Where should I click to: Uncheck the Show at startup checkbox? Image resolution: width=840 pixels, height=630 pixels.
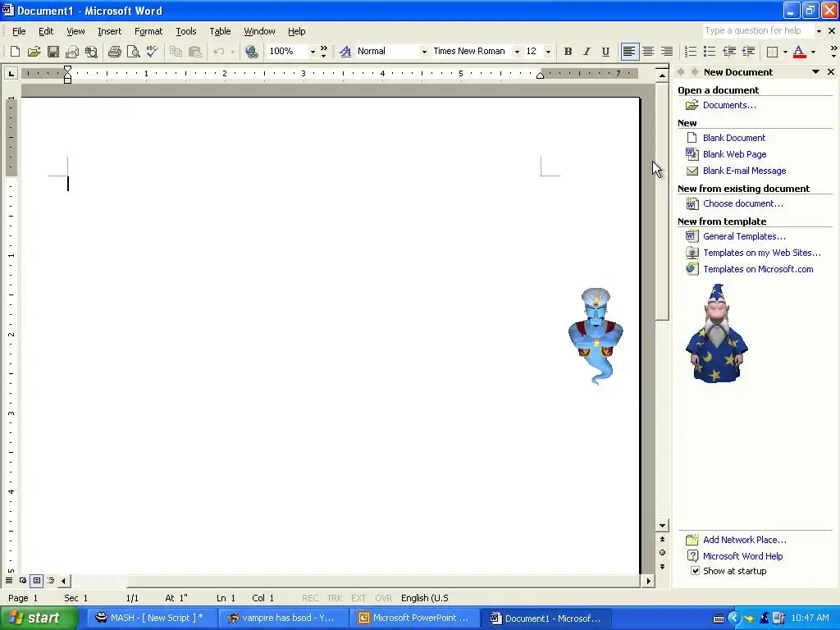point(695,571)
